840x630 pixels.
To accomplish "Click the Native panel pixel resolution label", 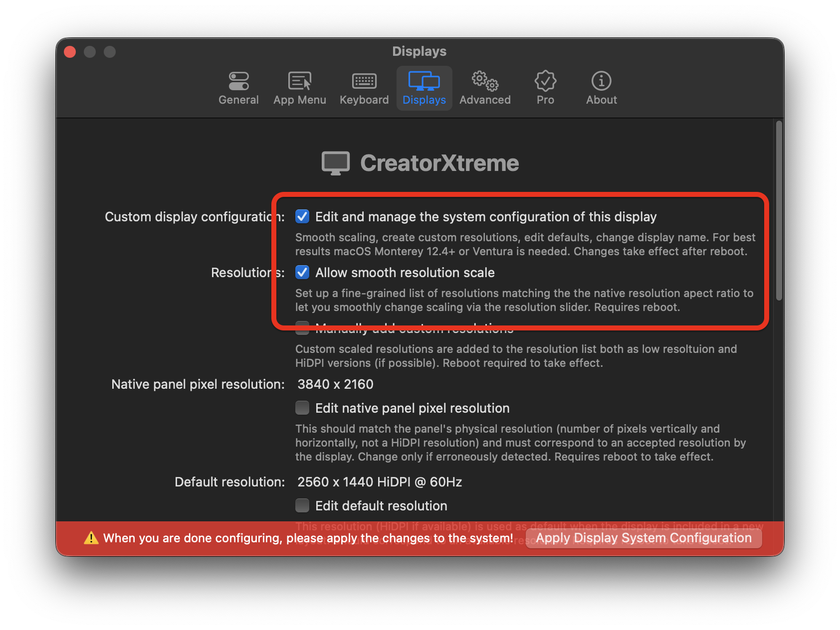I will click(x=198, y=384).
